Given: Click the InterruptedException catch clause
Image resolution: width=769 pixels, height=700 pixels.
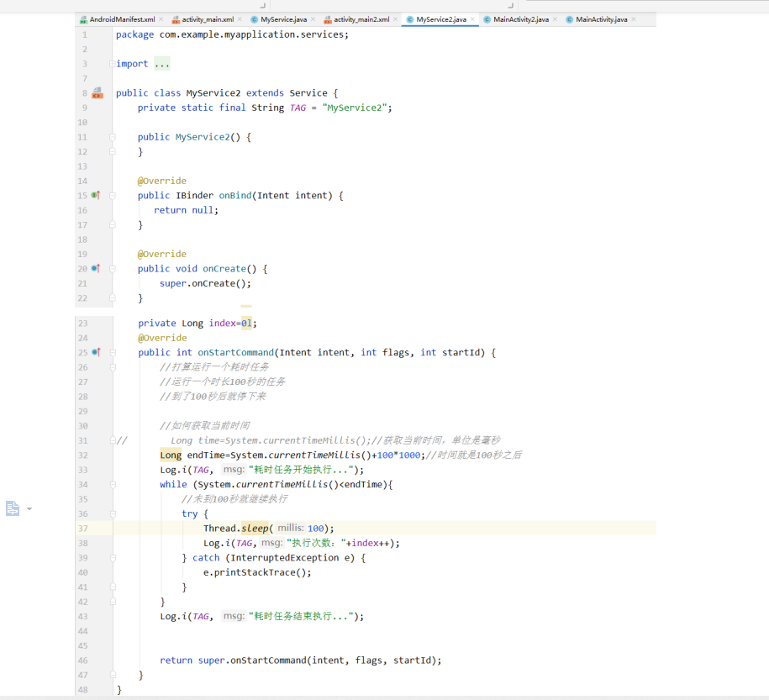Looking at the screenshot, I should click(x=279, y=558).
